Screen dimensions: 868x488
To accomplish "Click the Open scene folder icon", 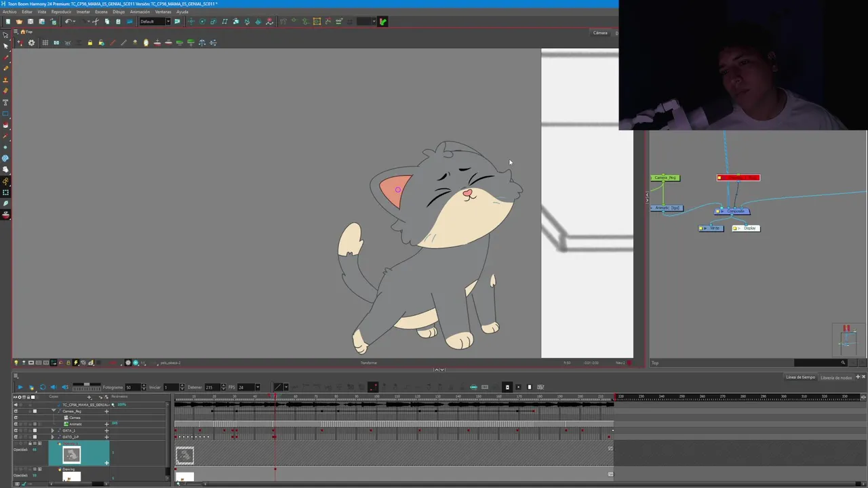I will click(19, 22).
